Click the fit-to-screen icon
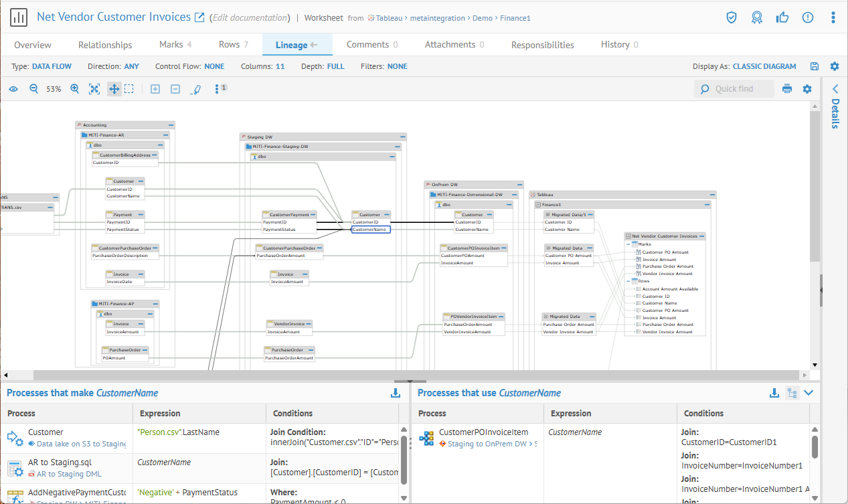The image size is (848, 504). [94, 89]
